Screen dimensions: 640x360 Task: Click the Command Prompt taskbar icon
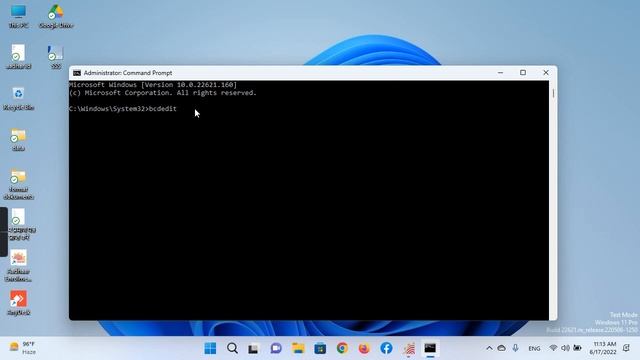click(430, 348)
